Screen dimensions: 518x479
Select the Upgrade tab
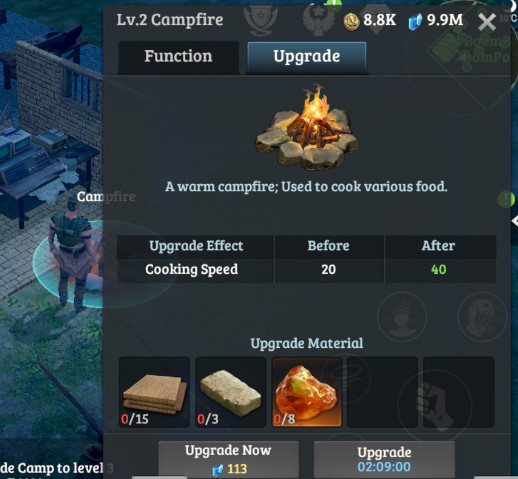point(307,57)
